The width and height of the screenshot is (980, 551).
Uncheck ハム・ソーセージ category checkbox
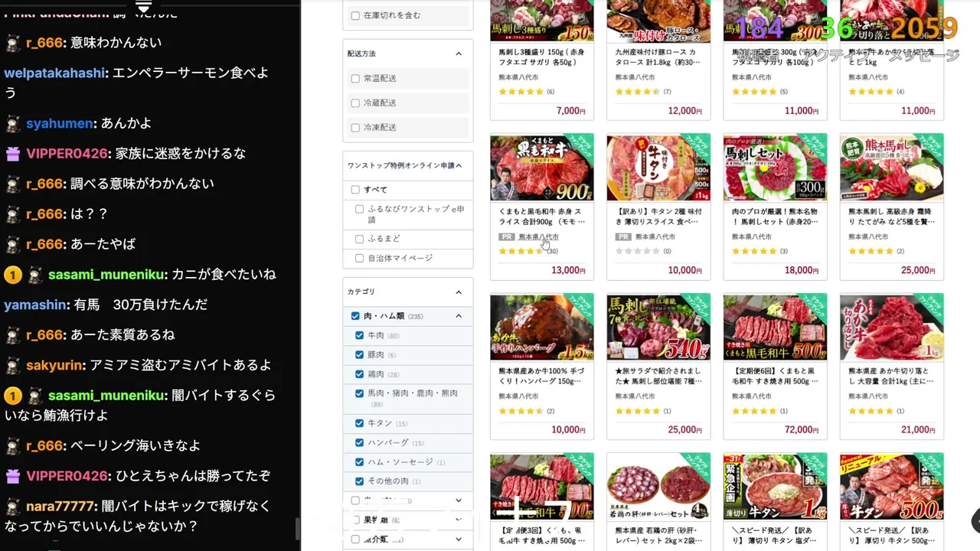tap(360, 462)
